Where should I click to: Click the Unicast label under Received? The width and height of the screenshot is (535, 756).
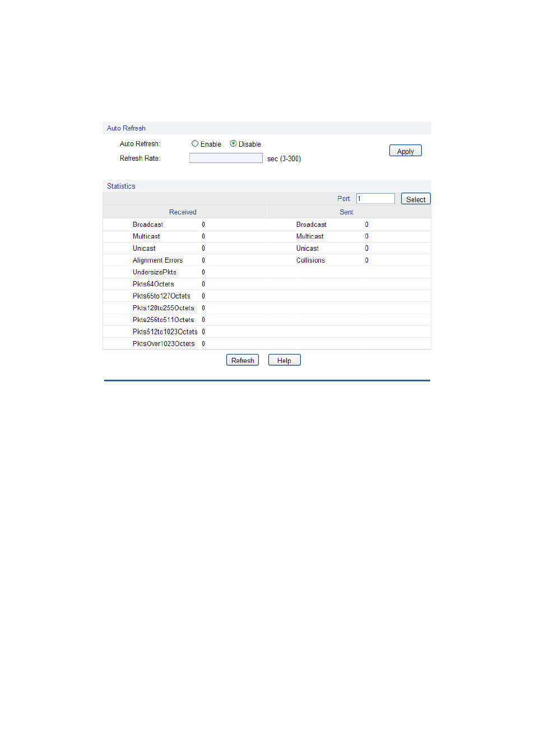(x=144, y=249)
